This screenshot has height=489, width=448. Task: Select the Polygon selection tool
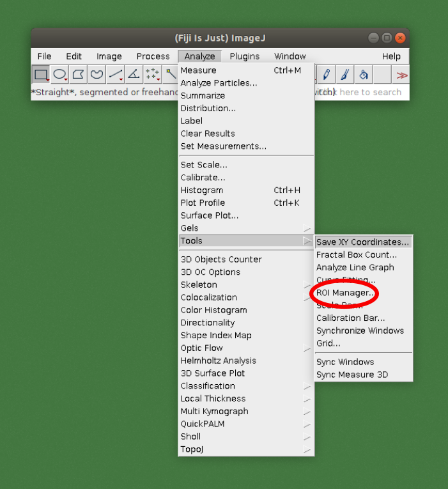(x=78, y=75)
